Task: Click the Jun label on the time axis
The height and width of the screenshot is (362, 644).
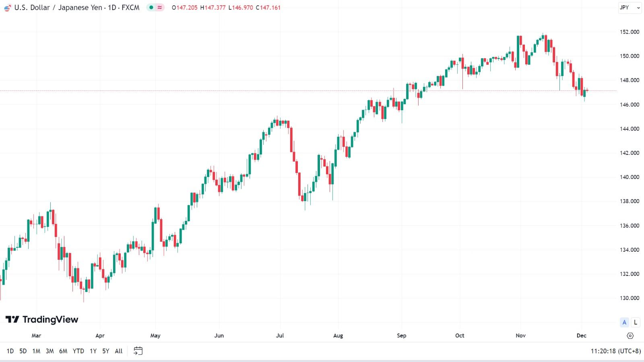Action: click(219, 335)
